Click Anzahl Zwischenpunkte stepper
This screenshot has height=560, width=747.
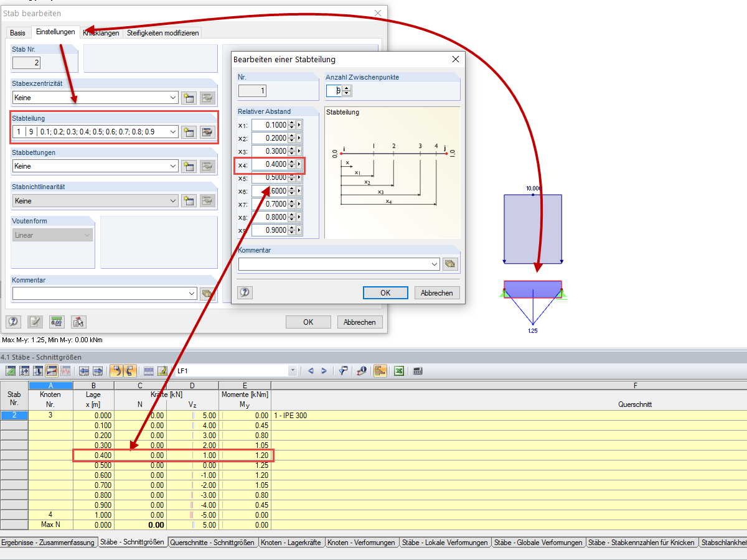pyautogui.click(x=347, y=91)
